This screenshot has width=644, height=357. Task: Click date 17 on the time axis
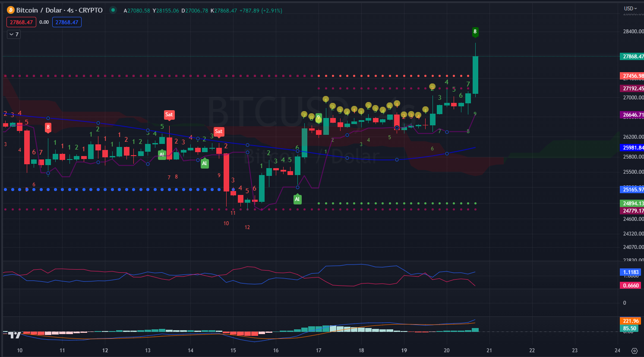pyautogui.click(x=319, y=351)
